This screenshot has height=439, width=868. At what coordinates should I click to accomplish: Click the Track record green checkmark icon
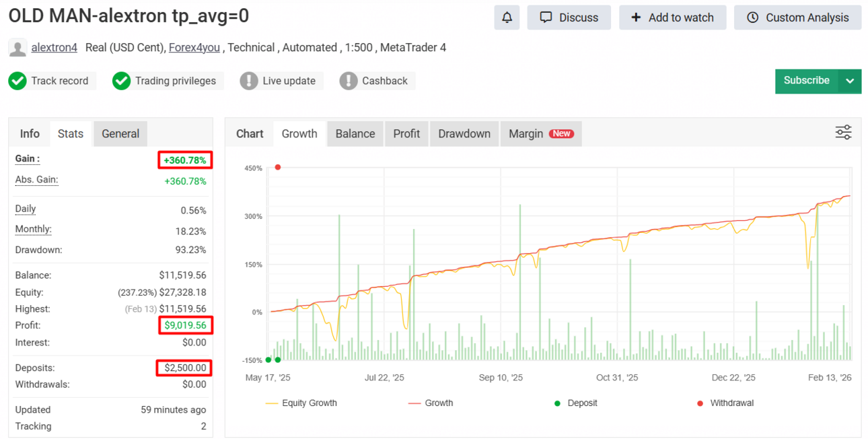tap(17, 81)
